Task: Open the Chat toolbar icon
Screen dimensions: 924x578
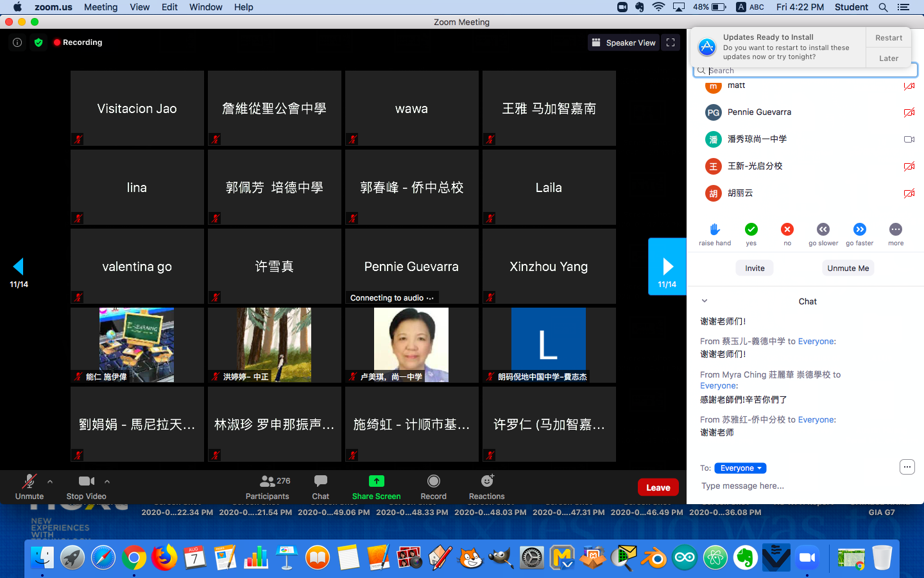Action: pos(321,481)
